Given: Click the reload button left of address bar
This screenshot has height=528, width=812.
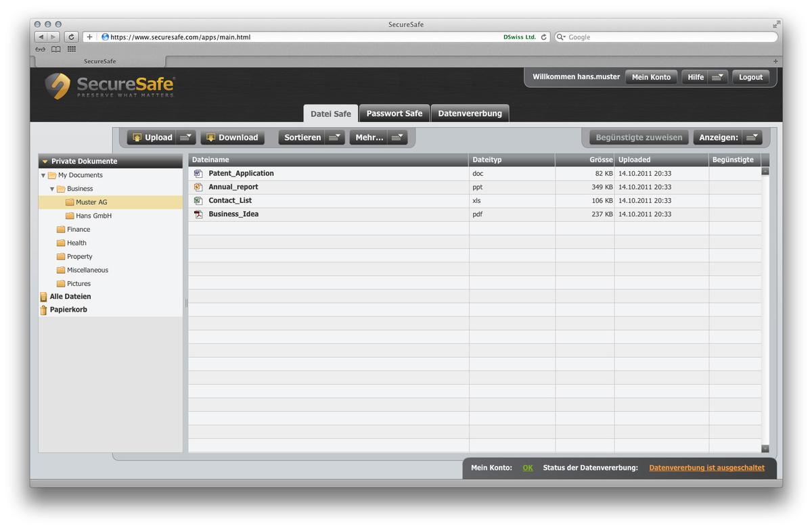Looking at the screenshot, I should click(x=71, y=37).
